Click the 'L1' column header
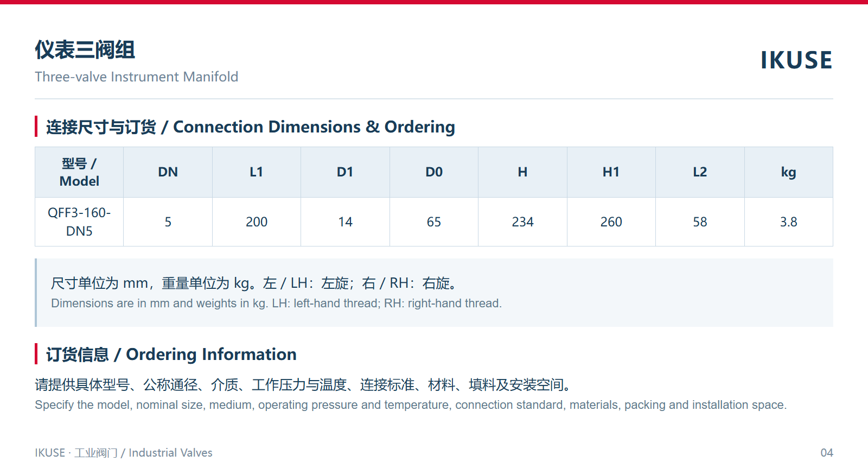Image resolution: width=868 pixels, height=474 pixels. (x=257, y=172)
